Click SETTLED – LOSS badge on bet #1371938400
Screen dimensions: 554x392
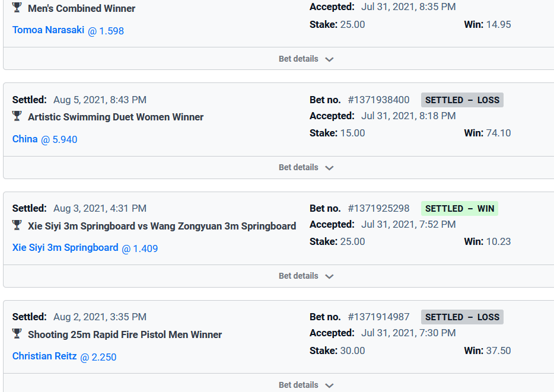point(462,100)
